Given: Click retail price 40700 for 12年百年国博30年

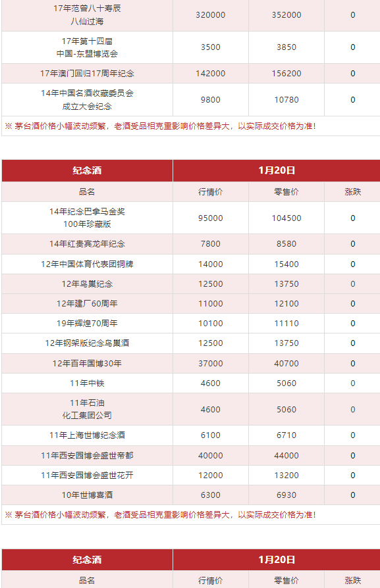Looking at the screenshot, I should 286,363.
